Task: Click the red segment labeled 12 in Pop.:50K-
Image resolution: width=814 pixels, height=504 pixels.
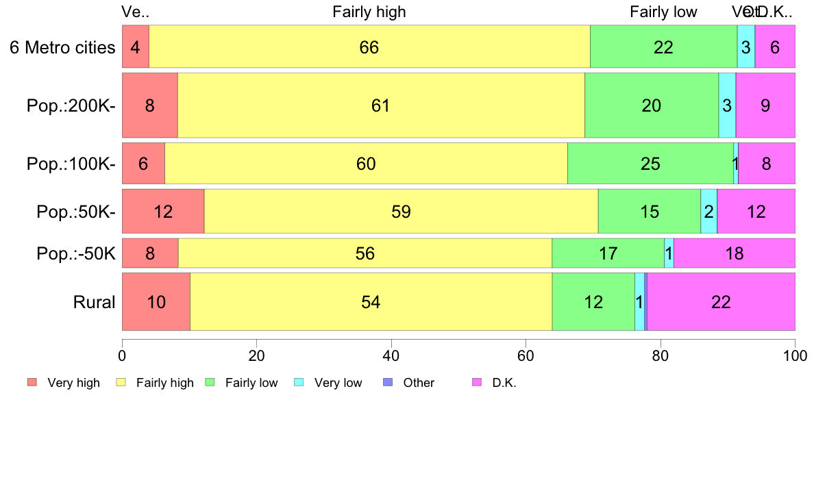Action: coord(163,211)
